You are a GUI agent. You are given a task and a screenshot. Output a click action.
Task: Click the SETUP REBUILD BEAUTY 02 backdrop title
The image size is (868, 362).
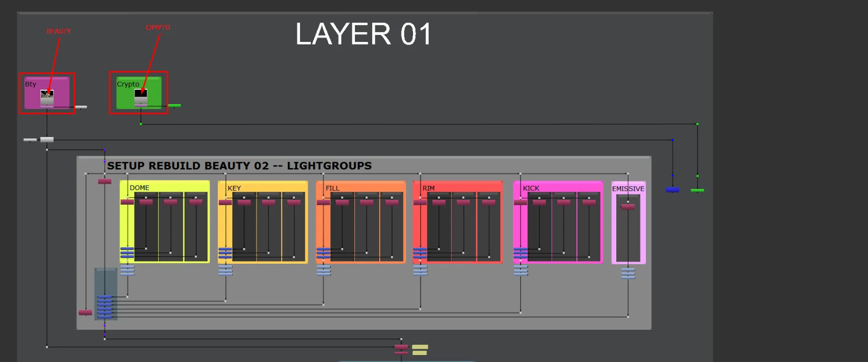pyautogui.click(x=239, y=166)
